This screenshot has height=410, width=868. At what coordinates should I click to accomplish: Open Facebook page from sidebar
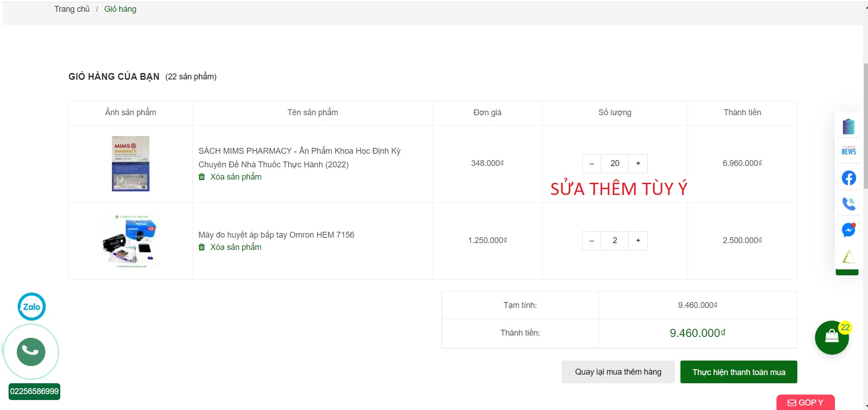coord(849,178)
